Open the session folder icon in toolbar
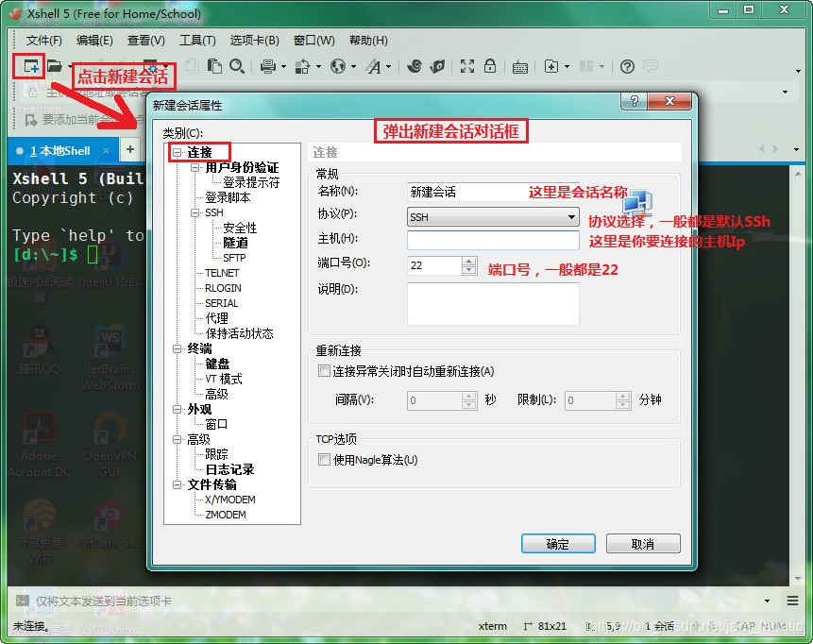813x644 pixels. coord(54,66)
